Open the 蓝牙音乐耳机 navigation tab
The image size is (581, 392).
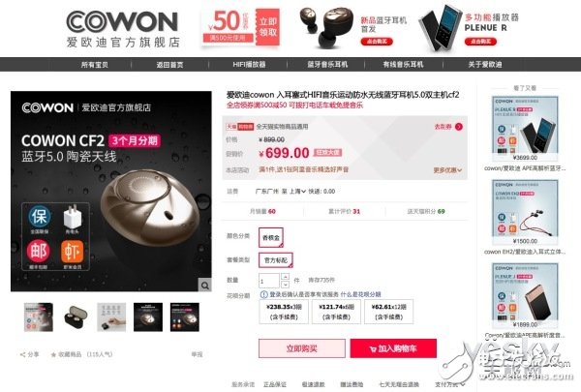(327, 65)
